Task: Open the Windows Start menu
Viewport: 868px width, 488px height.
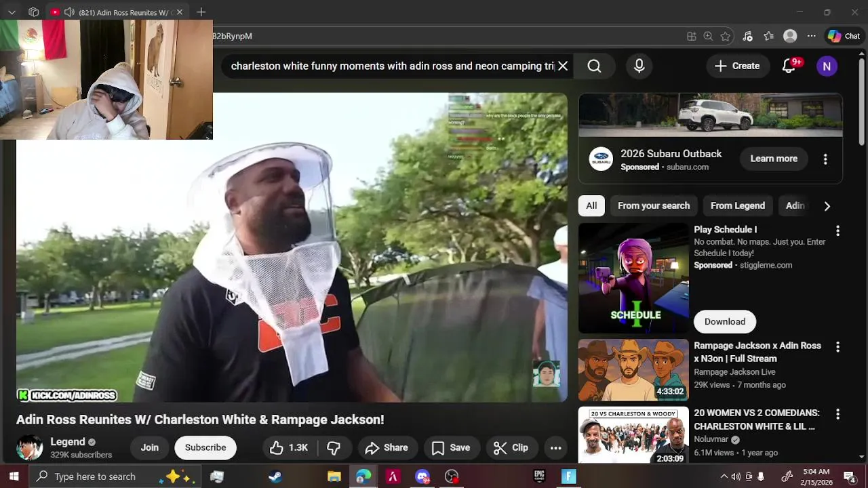Action: (14, 476)
